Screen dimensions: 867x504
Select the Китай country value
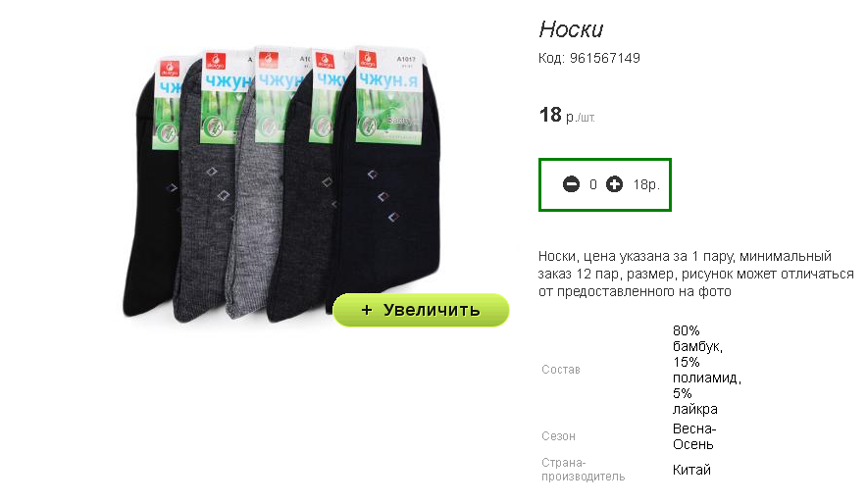pyautogui.click(x=691, y=470)
